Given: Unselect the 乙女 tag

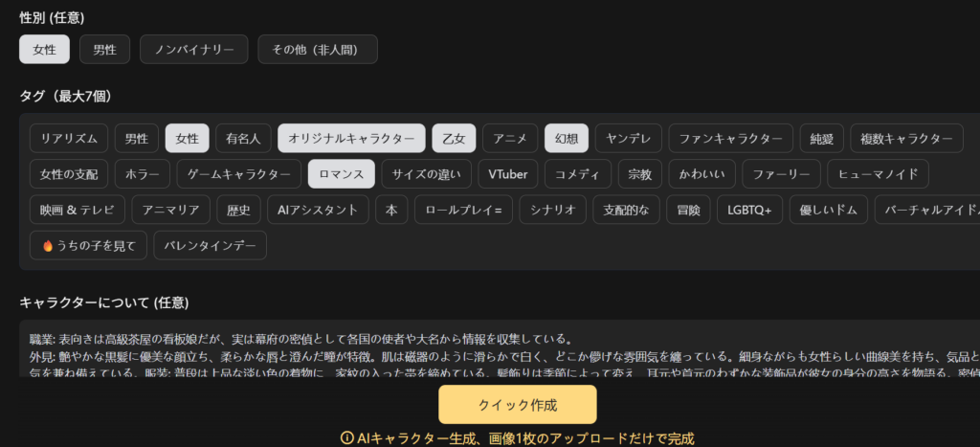Looking at the screenshot, I should pyautogui.click(x=453, y=139).
